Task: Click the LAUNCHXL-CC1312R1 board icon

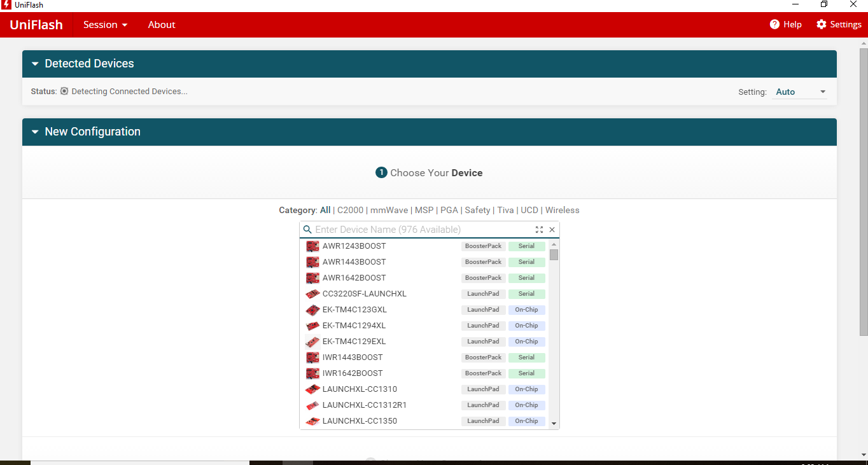Action: [312, 405]
